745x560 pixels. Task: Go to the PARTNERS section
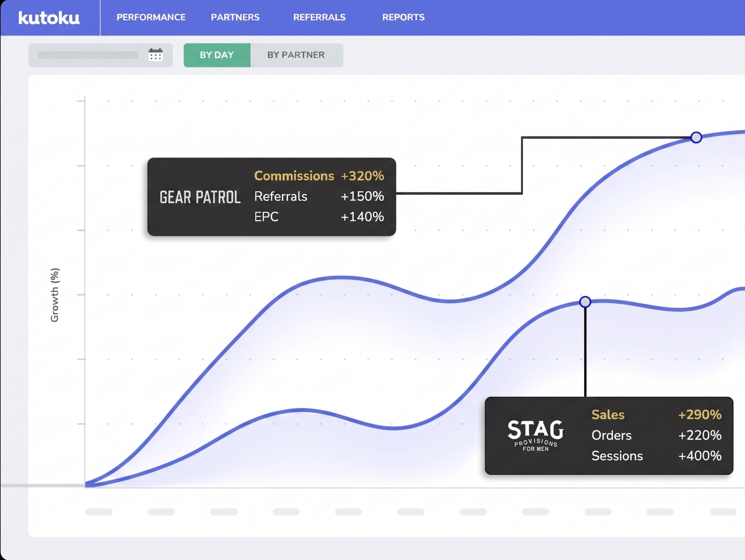(x=235, y=17)
